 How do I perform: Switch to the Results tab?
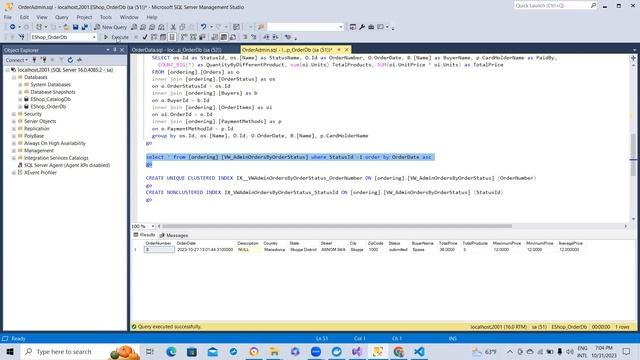point(144,235)
